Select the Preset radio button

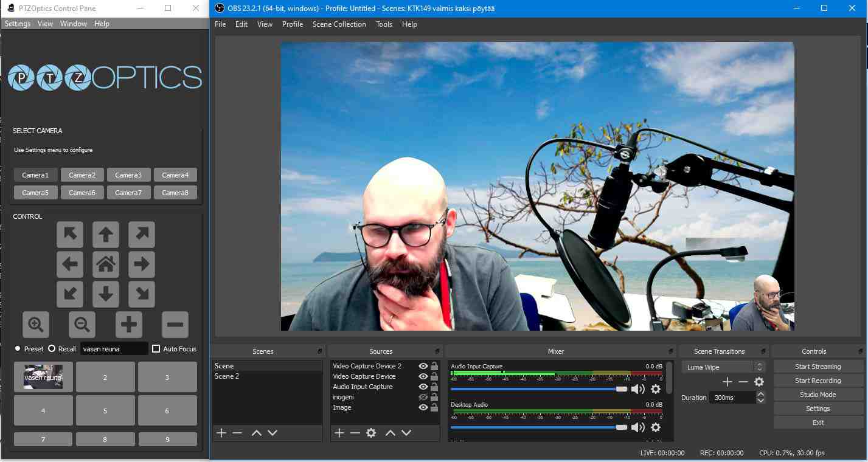[x=18, y=349]
